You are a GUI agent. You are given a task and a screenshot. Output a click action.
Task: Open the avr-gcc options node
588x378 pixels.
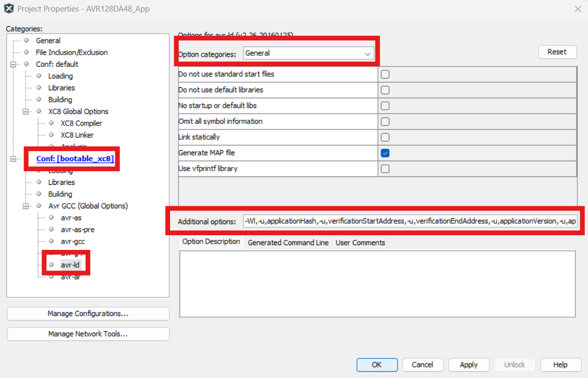point(72,241)
